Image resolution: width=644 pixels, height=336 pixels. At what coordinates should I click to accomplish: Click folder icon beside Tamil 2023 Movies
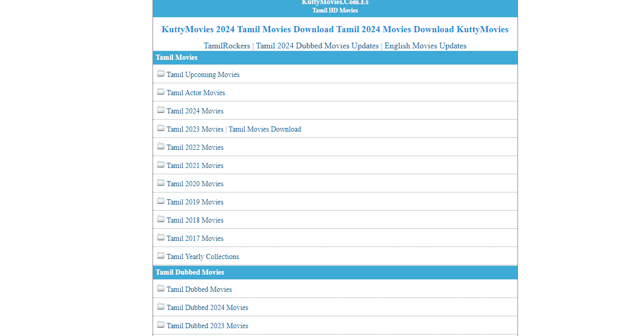161,128
